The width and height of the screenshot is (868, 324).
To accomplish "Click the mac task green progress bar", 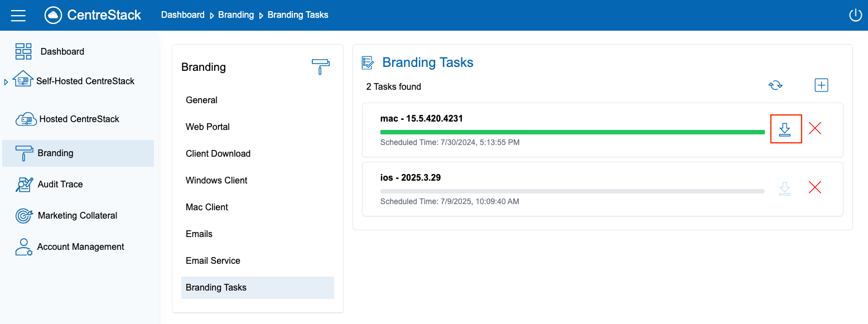I will [572, 132].
